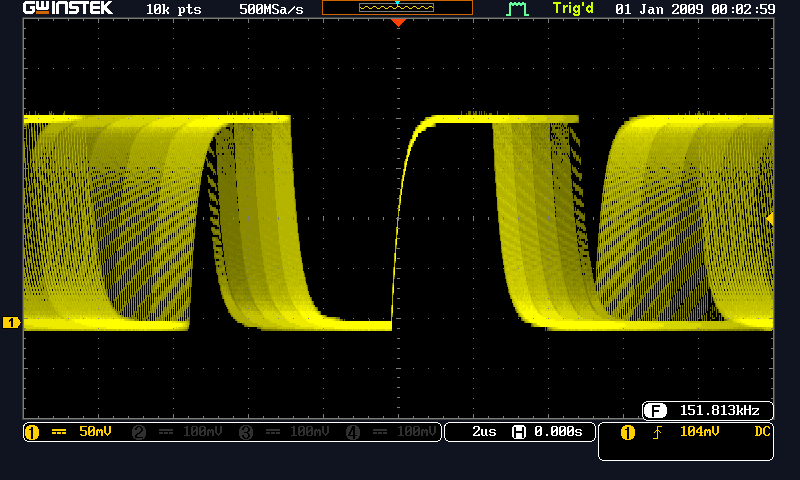800x480 pixels.
Task: Click the 104mV trigger level value
Action: [x=697, y=432]
